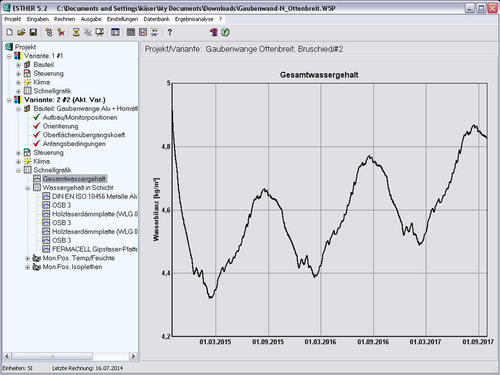Click the tree panel horizontal scrollbar thumb
500x375 pixels.
click(x=52, y=356)
